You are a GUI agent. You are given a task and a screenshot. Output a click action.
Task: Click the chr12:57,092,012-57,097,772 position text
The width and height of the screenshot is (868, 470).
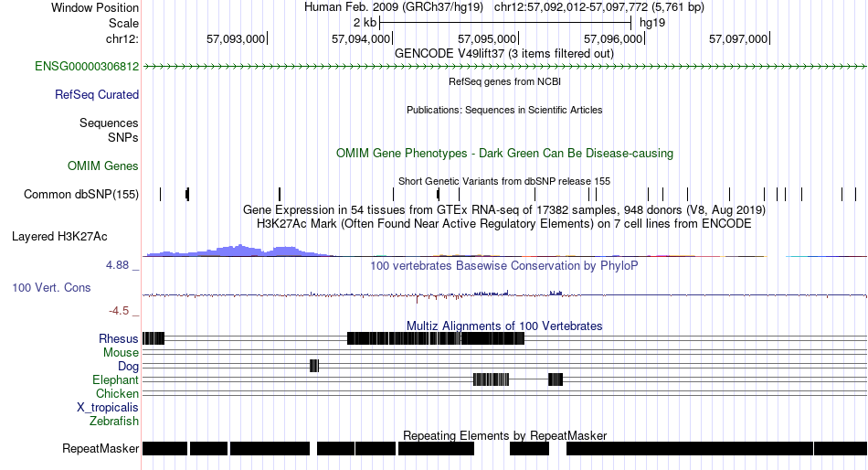[599, 7]
